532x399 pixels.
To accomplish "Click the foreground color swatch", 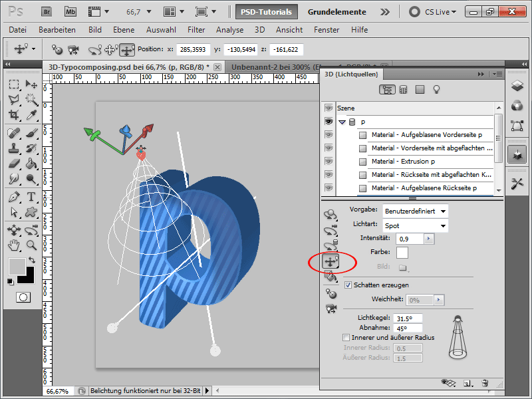I will click(x=17, y=267).
